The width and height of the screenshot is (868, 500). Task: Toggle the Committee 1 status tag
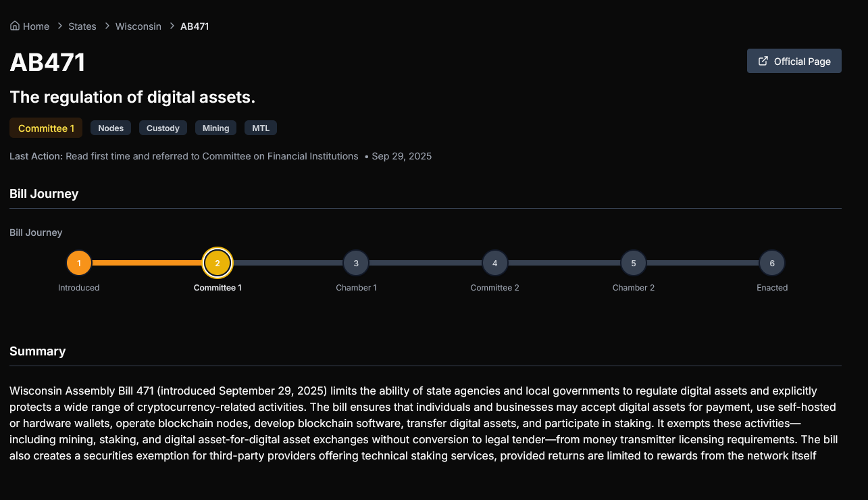(45, 128)
